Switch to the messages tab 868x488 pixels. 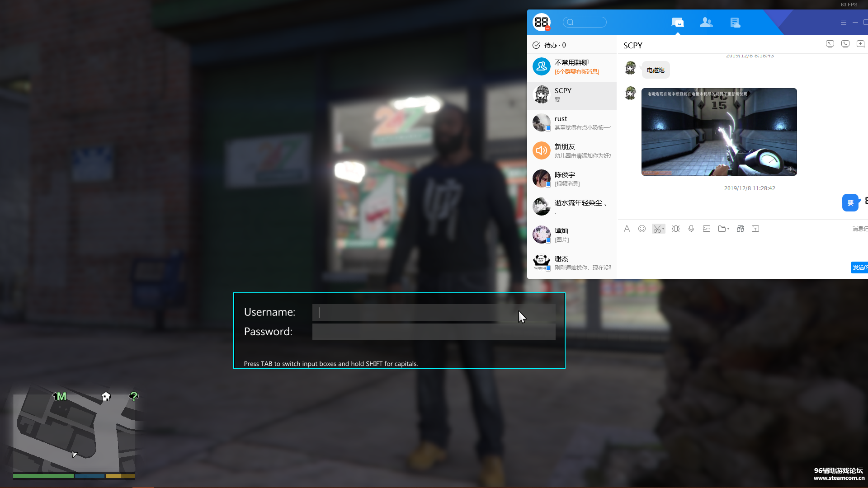pyautogui.click(x=677, y=22)
